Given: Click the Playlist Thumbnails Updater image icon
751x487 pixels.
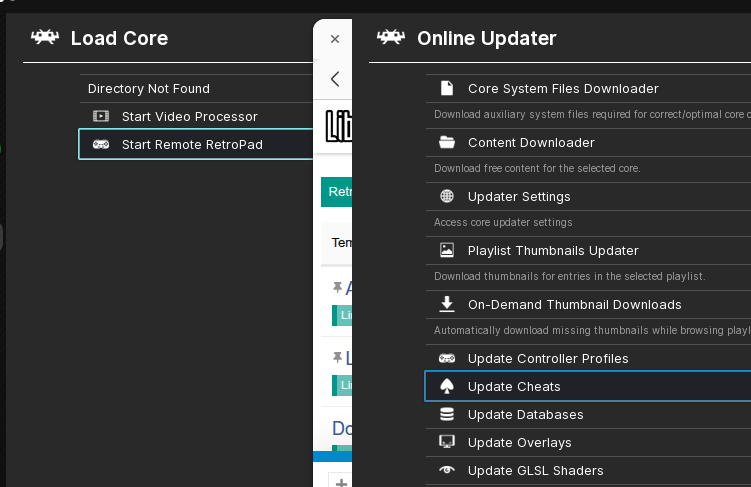Looking at the screenshot, I should [x=447, y=251].
